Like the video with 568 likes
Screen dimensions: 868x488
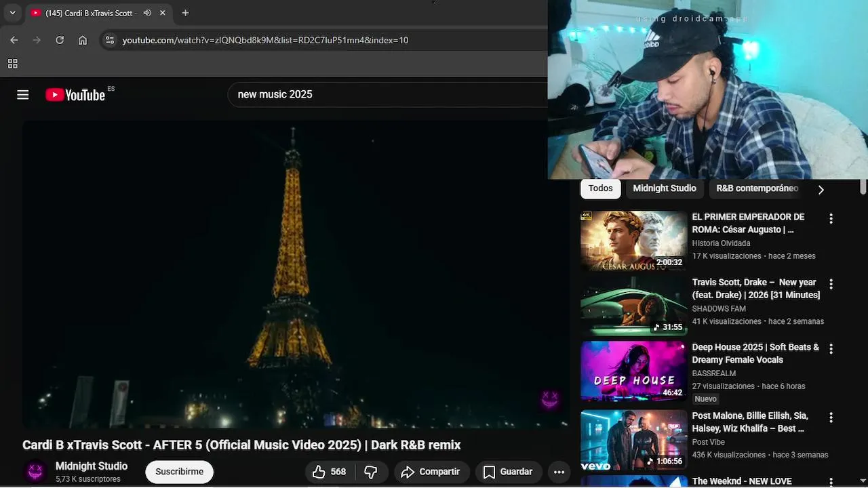[x=330, y=472]
